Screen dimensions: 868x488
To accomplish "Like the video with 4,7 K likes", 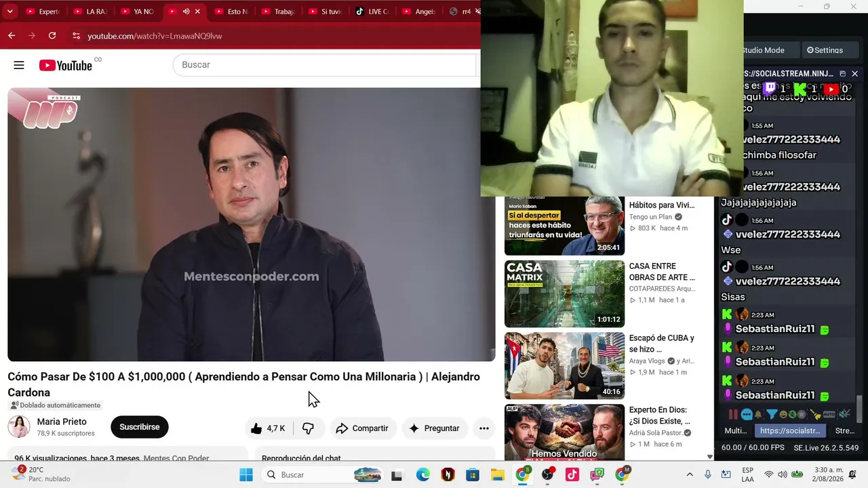I will click(268, 428).
